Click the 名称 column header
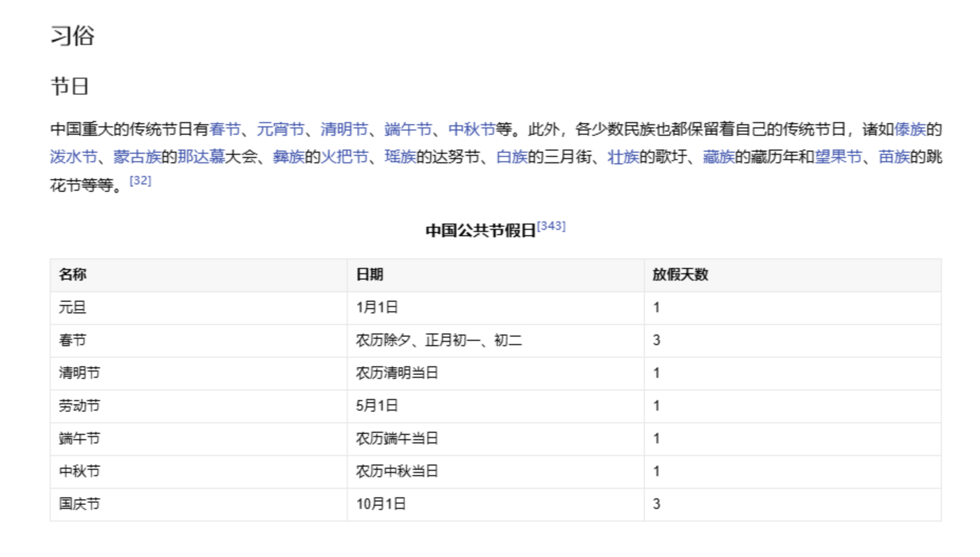980x557 pixels. click(x=198, y=275)
